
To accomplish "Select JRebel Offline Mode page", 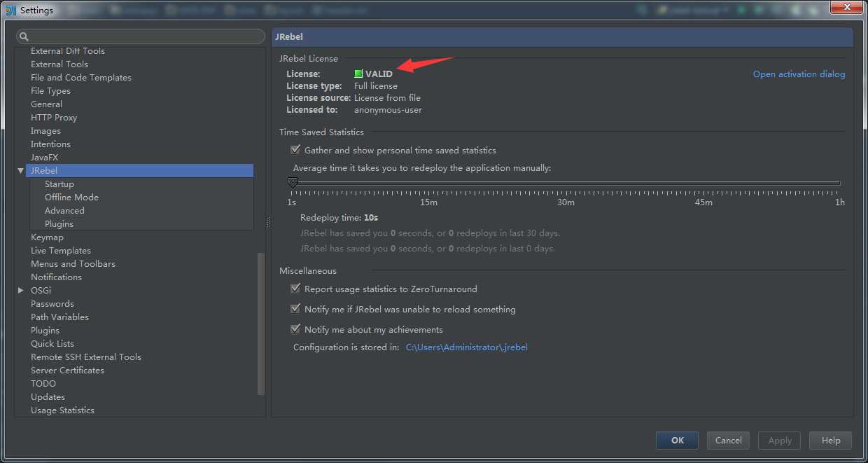I will [x=71, y=197].
